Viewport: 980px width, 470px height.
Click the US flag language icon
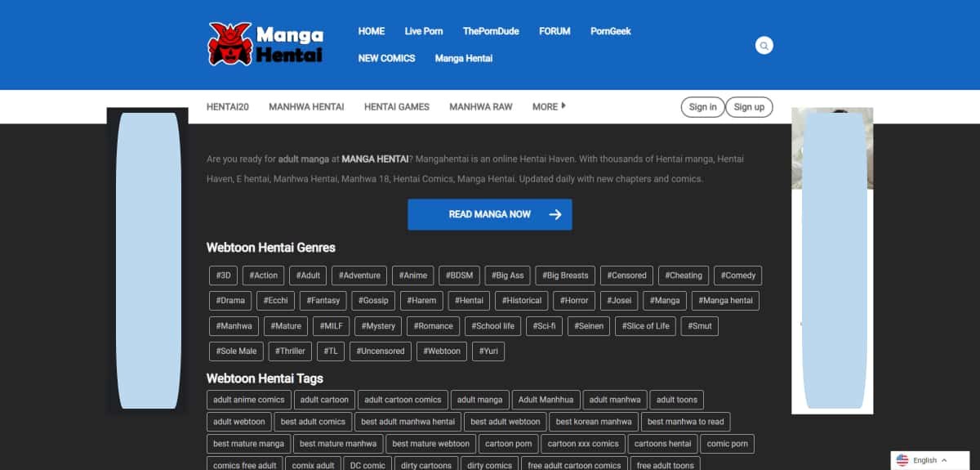(902, 460)
